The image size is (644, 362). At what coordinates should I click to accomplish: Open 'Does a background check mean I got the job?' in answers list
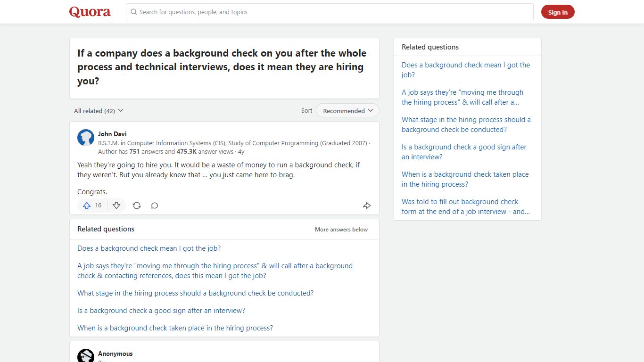[x=149, y=248]
